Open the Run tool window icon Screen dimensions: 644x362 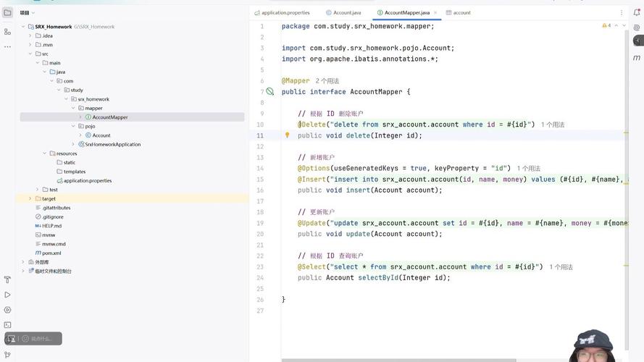(x=7, y=295)
